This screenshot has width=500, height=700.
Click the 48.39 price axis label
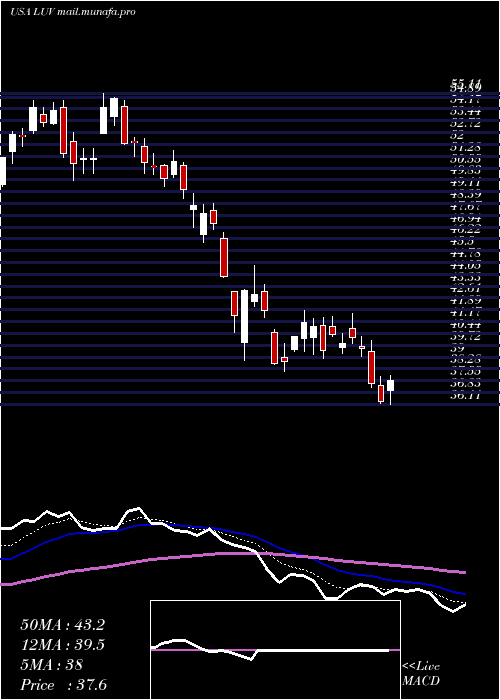pyautogui.click(x=466, y=195)
